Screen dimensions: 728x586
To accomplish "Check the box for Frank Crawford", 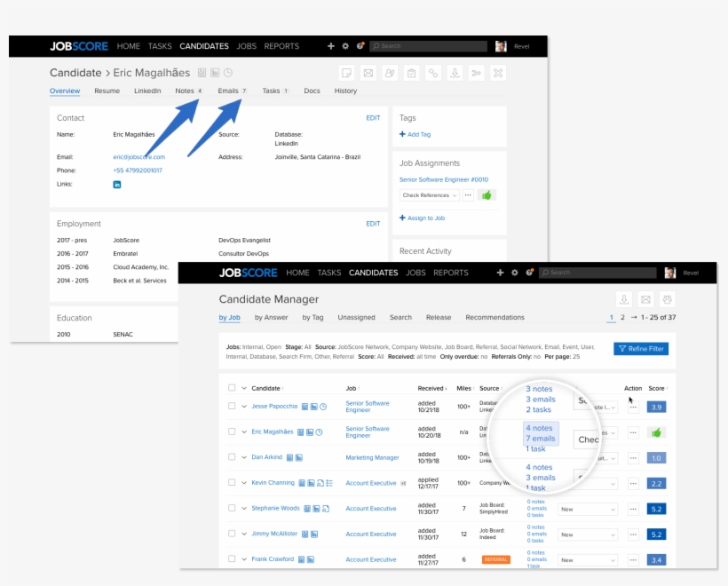I will [x=232, y=559].
